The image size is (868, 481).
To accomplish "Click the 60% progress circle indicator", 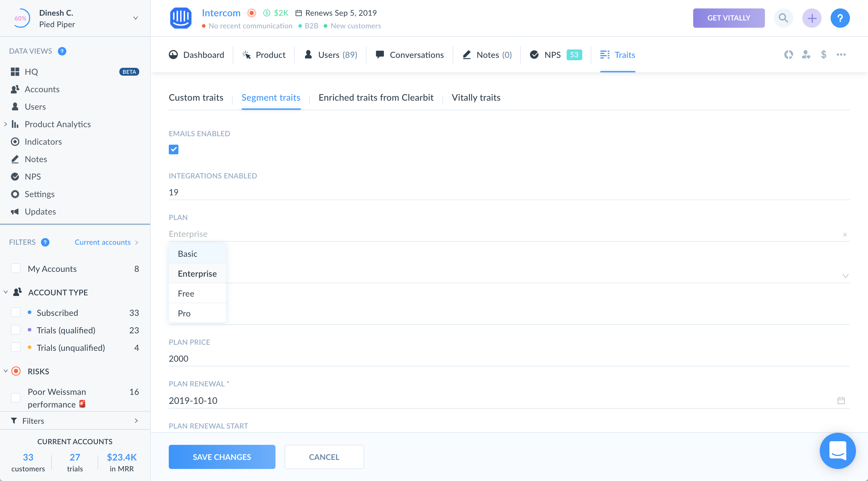I will (x=20, y=18).
